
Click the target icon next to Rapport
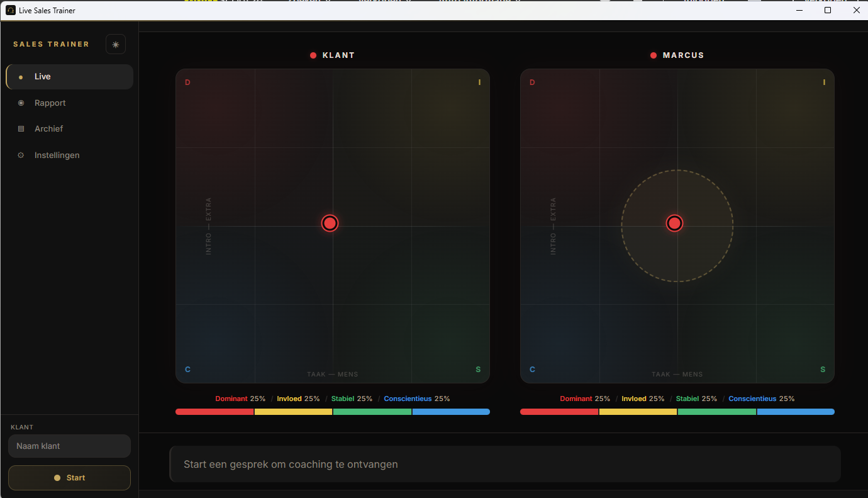tap(21, 103)
